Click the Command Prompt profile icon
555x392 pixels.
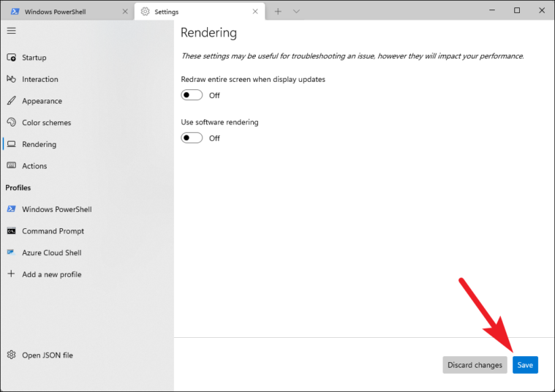[x=11, y=231]
